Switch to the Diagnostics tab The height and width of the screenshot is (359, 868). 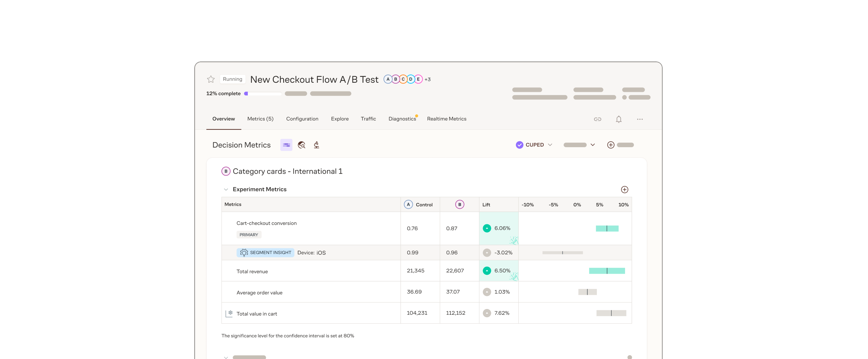(402, 119)
